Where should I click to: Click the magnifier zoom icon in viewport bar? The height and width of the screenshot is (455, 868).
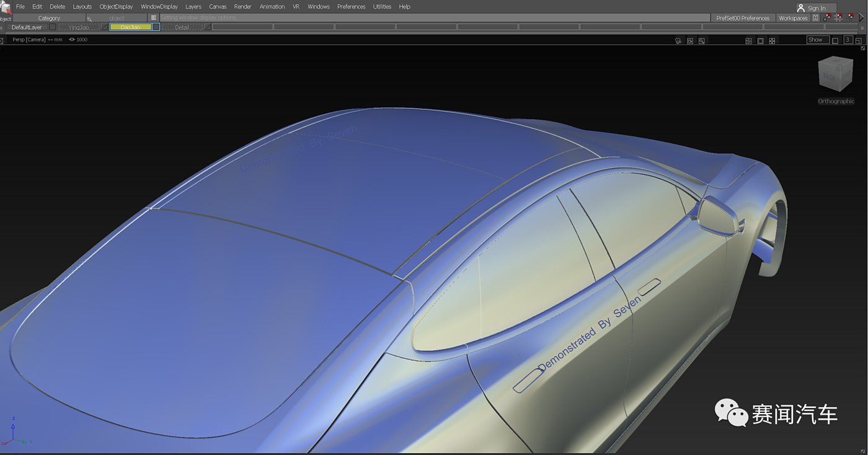point(701,40)
